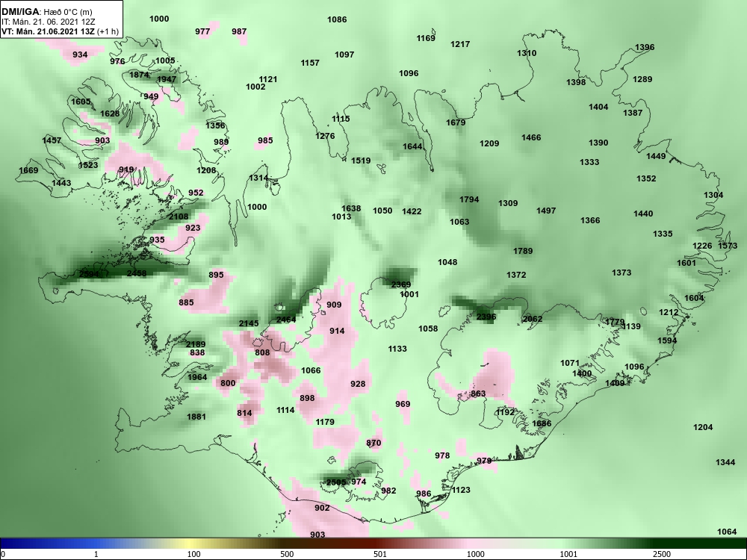Click the map value 902

click(x=322, y=508)
